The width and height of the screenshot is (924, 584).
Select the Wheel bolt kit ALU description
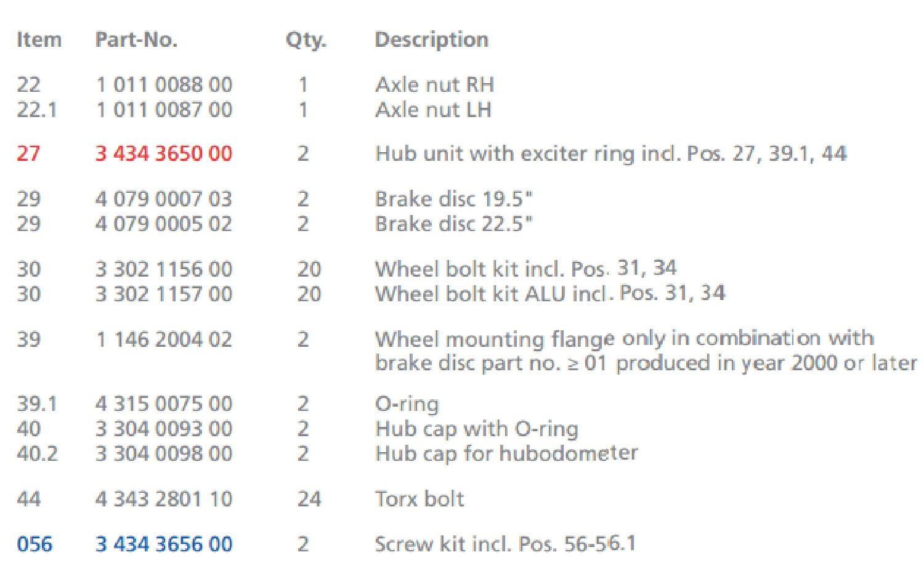549,293
